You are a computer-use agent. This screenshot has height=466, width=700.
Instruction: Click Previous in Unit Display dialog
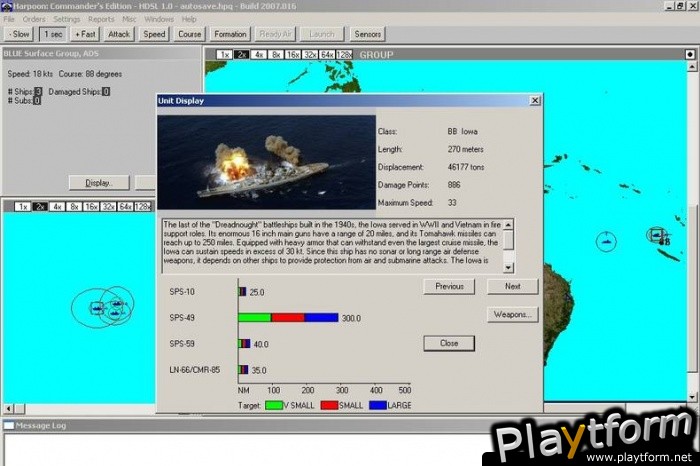449,287
